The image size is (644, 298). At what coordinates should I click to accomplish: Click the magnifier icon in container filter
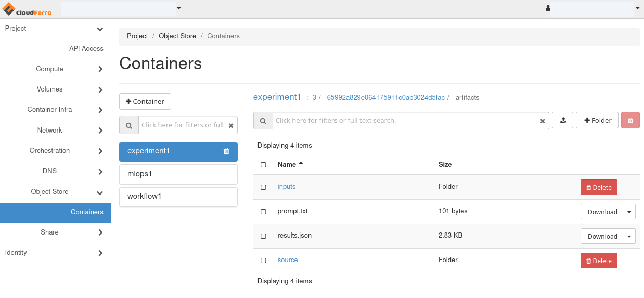click(x=129, y=125)
